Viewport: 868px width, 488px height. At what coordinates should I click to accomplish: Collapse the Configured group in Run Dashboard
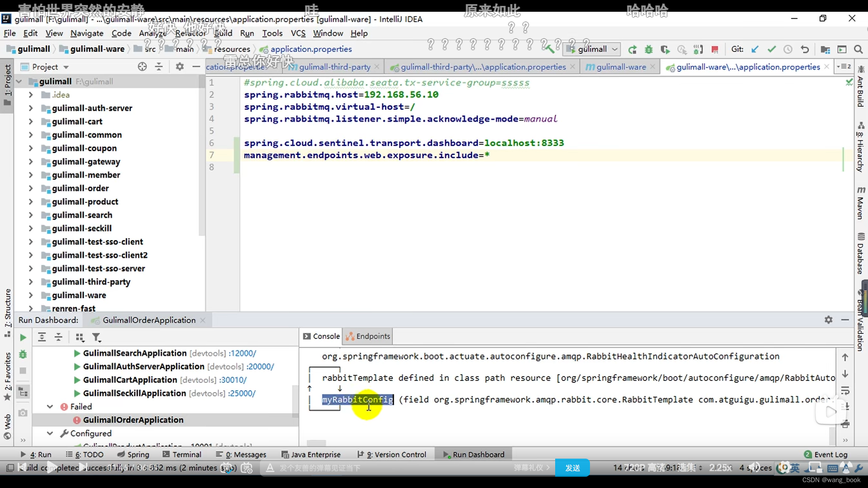click(50, 433)
